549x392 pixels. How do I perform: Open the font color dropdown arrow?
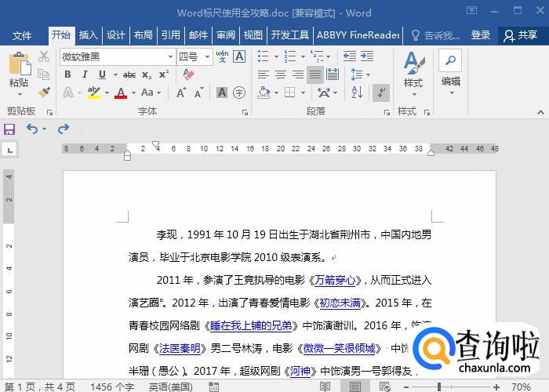click(x=133, y=93)
